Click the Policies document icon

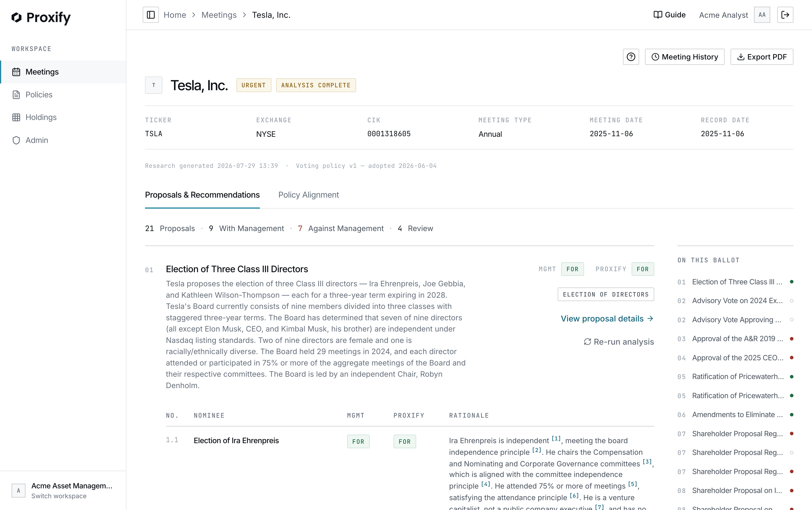(x=16, y=95)
